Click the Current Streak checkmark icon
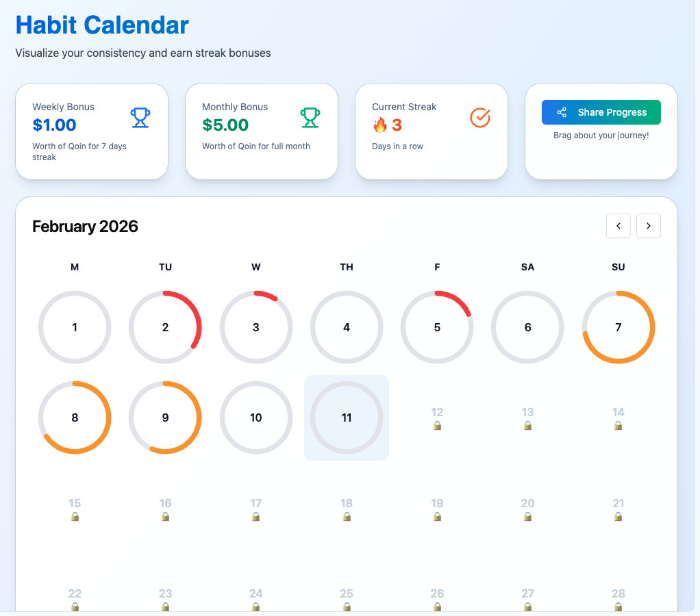This screenshot has height=616, width=700. (x=480, y=118)
